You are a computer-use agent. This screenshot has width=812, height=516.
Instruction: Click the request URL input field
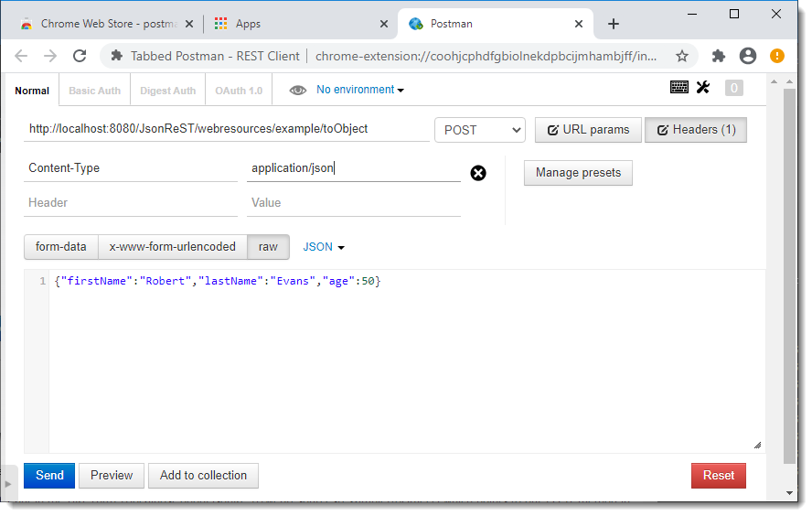(x=226, y=129)
